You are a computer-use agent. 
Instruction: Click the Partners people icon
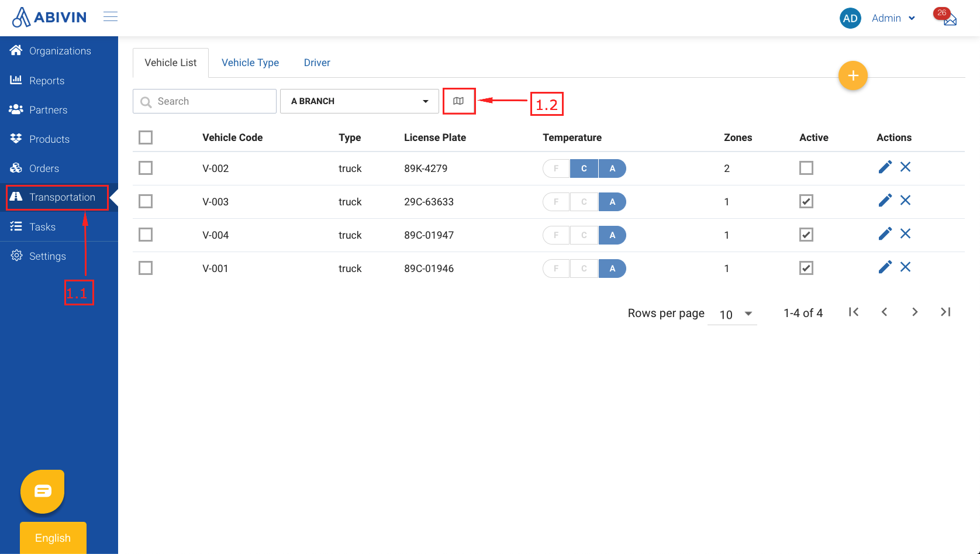[x=16, y=109]
